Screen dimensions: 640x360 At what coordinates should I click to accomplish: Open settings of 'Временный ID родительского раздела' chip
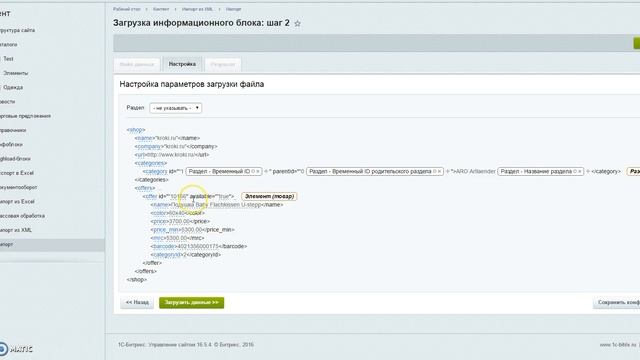point(435,171)
